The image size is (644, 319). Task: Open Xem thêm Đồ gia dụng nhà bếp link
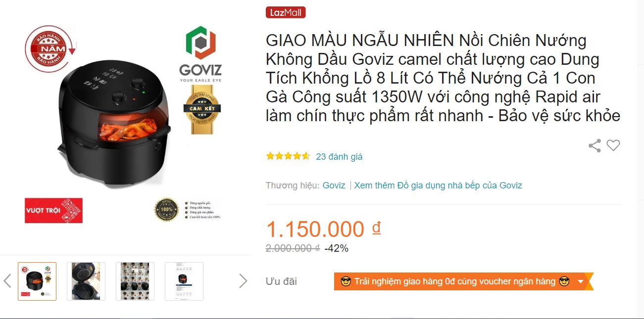tap(438, 185)
